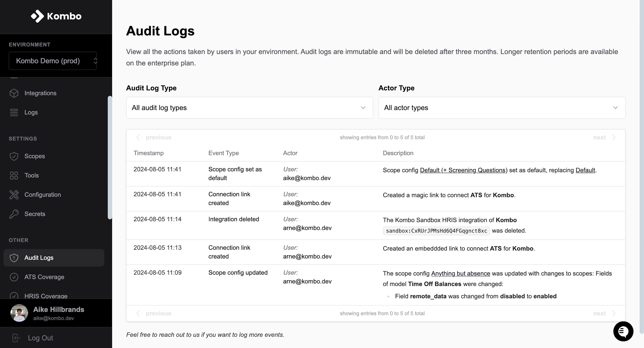The image size is (644, 348).
Task: Open Logs via its sidebar icon
Action: click(14, 112)
